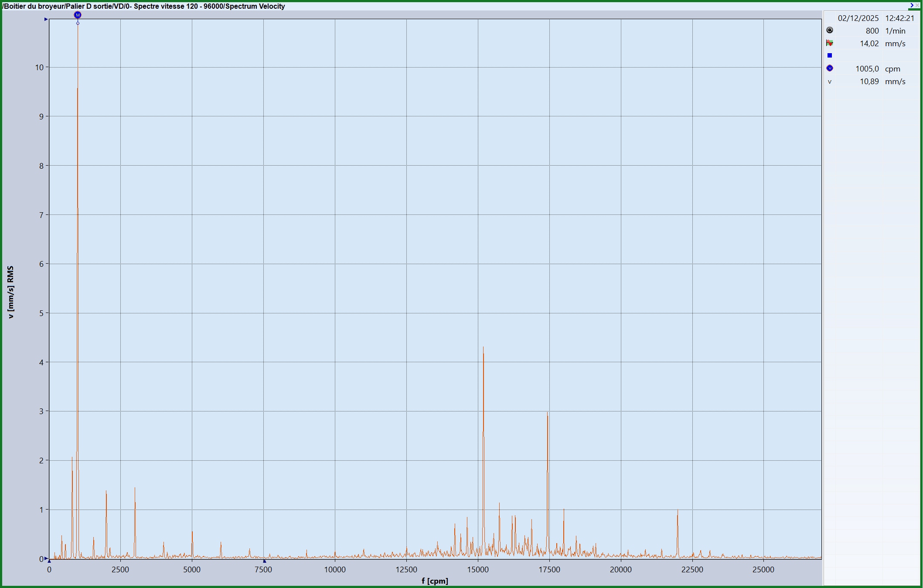Click the y-axis tick label 10

click(x=40, y=67)
